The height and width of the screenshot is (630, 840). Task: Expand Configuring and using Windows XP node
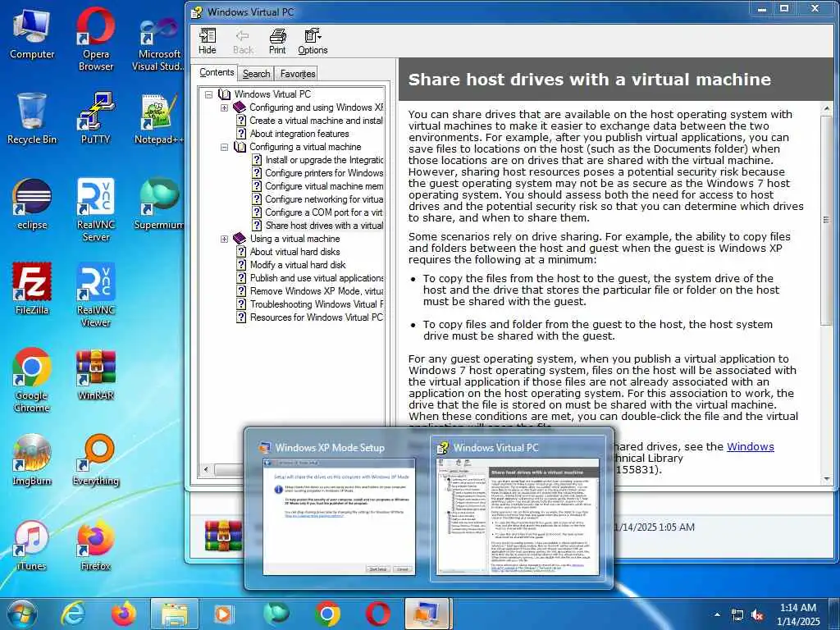click(x=224, y=107)
